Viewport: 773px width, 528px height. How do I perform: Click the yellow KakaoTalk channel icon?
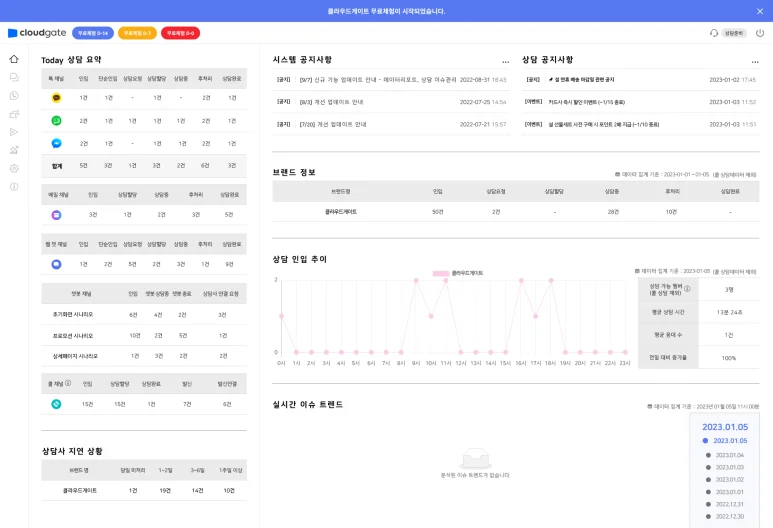tap(57, 98)
